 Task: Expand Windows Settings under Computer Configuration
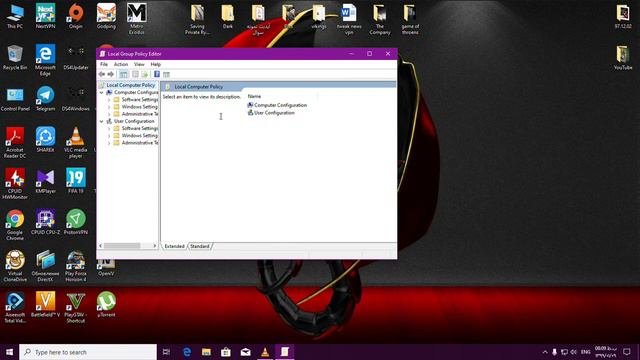[x=109, y=107]
